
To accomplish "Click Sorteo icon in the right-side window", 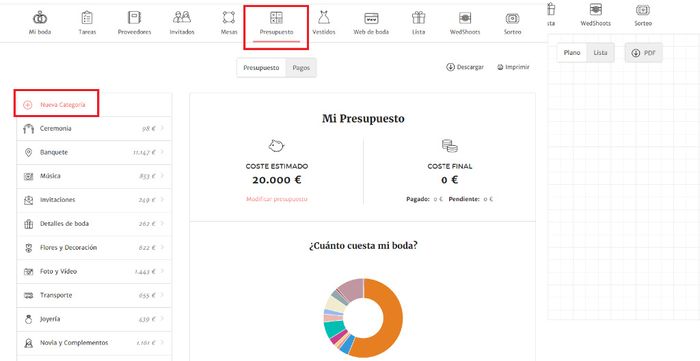I will (x=643, y=9).
